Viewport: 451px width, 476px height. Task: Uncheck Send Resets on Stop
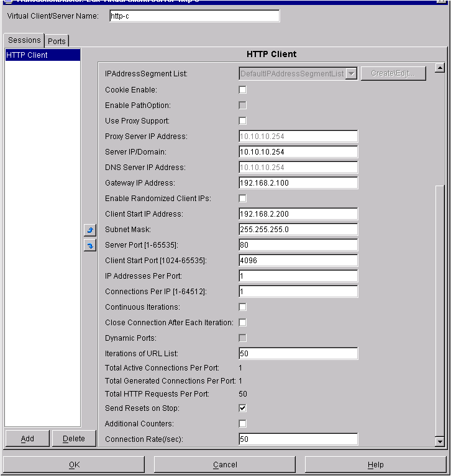tap(242, 408)
